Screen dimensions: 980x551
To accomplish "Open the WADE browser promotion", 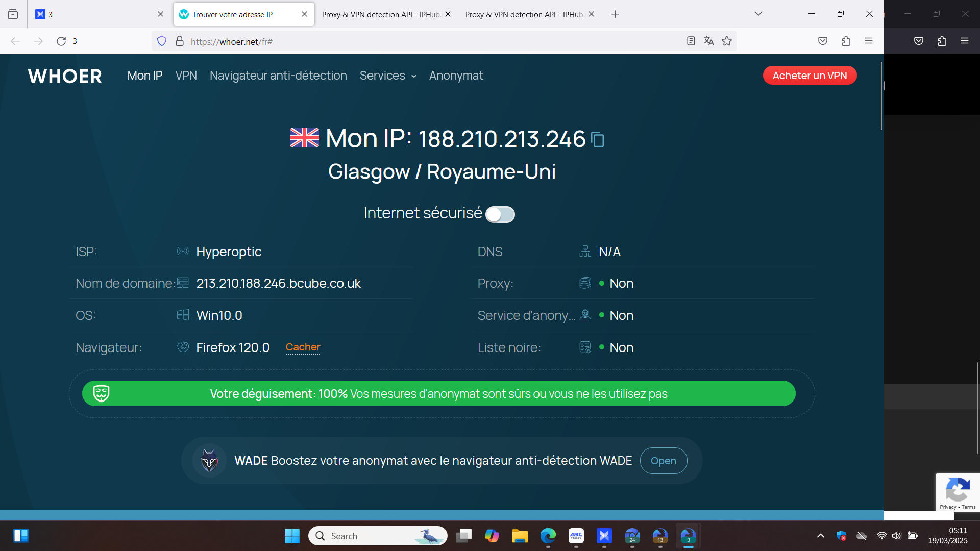I will [x=664, y=461].
